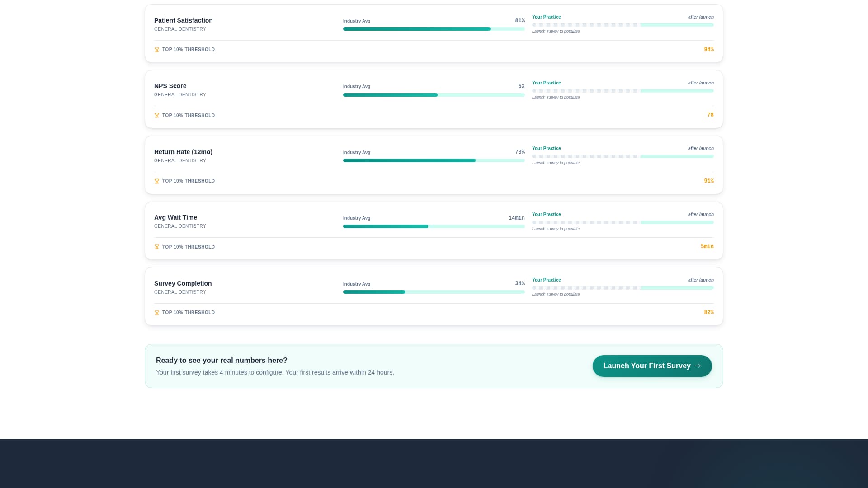Click the 52 industry average value

pos(522,86)
